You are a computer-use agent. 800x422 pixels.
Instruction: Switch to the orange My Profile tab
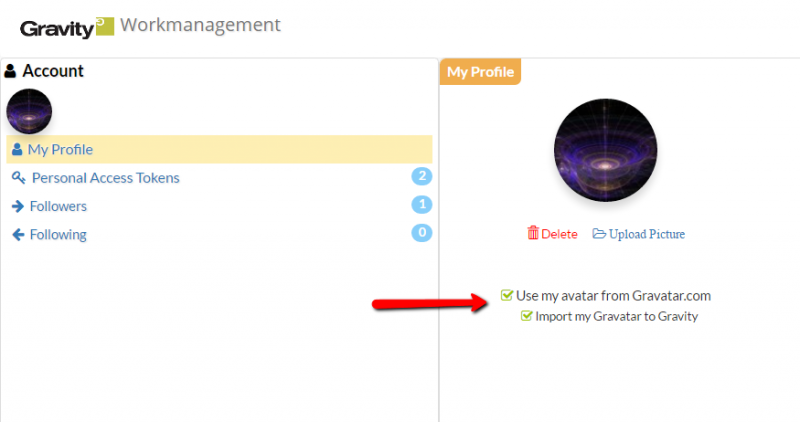[480, 72]
